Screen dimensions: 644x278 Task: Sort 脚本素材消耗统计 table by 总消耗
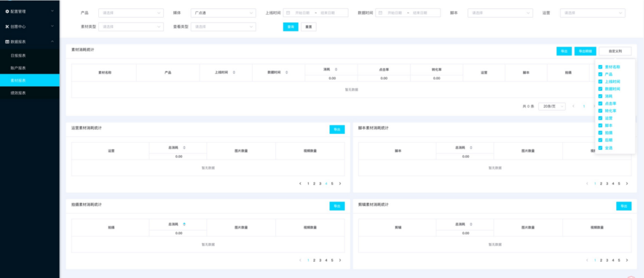[471, 148]
